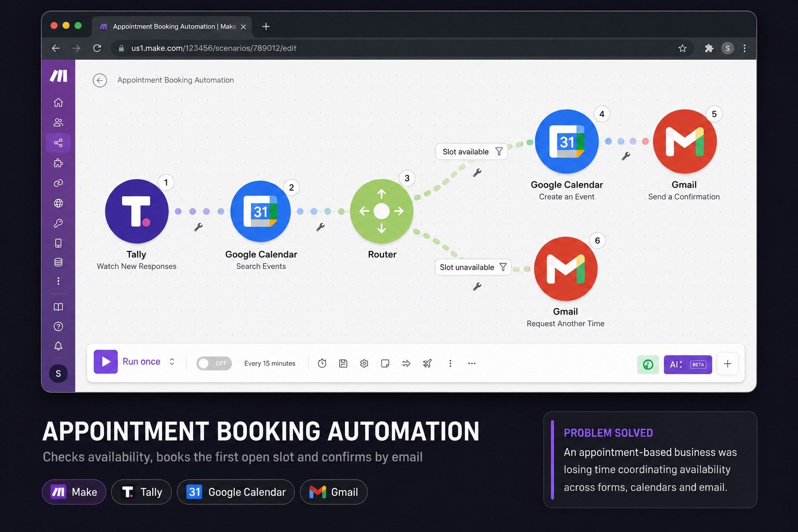This screenshot has width=798, height=532.
Task: Close the Appointment Booking Automation browser tab
Action: [x=243, y=26]
